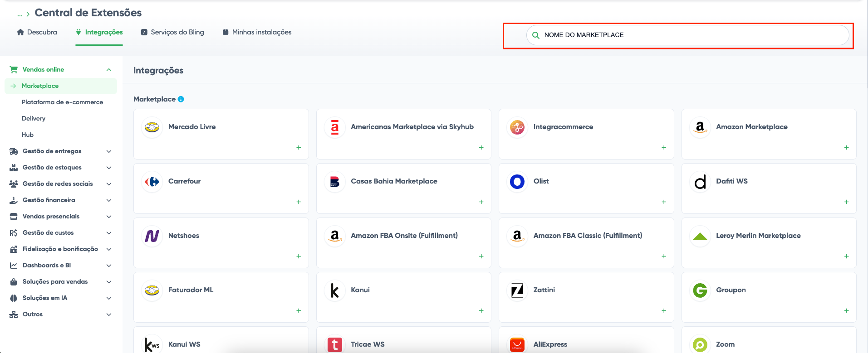Add Leroy Merlin Marketplace with plus
Screen dimensions: 868x353
pyautogui.click(x=847, y=256)
